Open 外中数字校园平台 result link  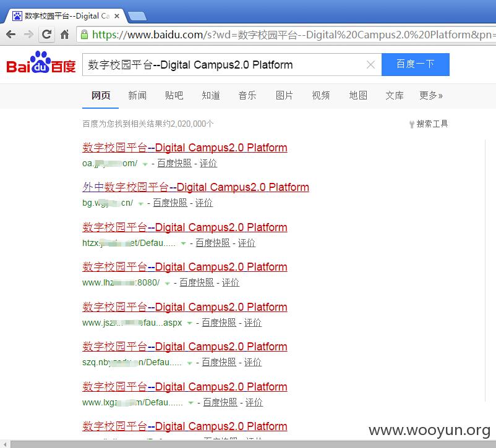point(195,187)
